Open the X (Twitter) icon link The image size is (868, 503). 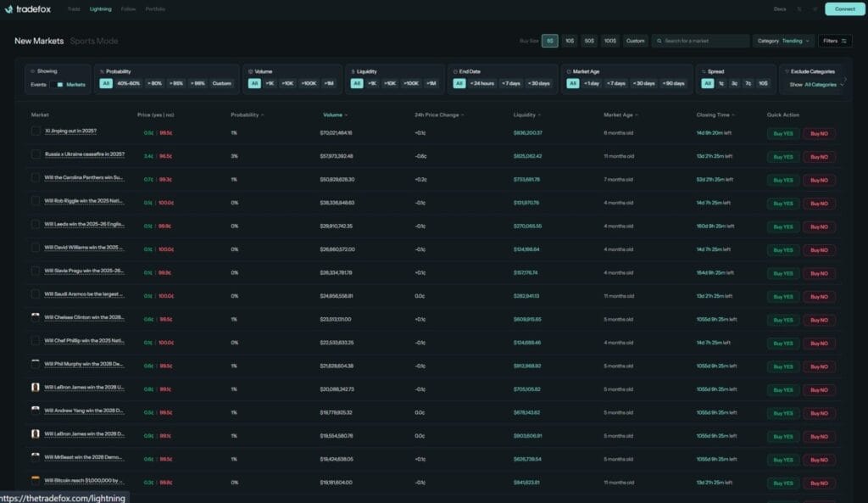pos(799,9)
